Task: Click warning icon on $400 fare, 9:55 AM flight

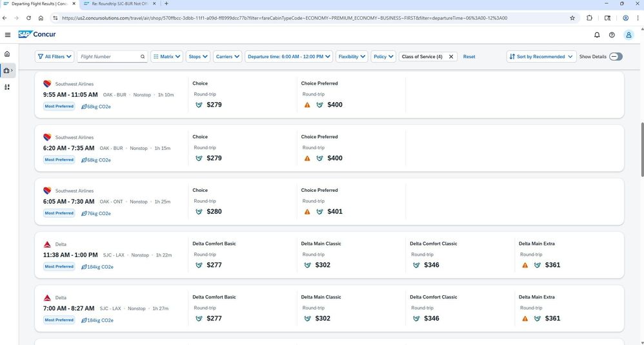Action: coord(307,105)
